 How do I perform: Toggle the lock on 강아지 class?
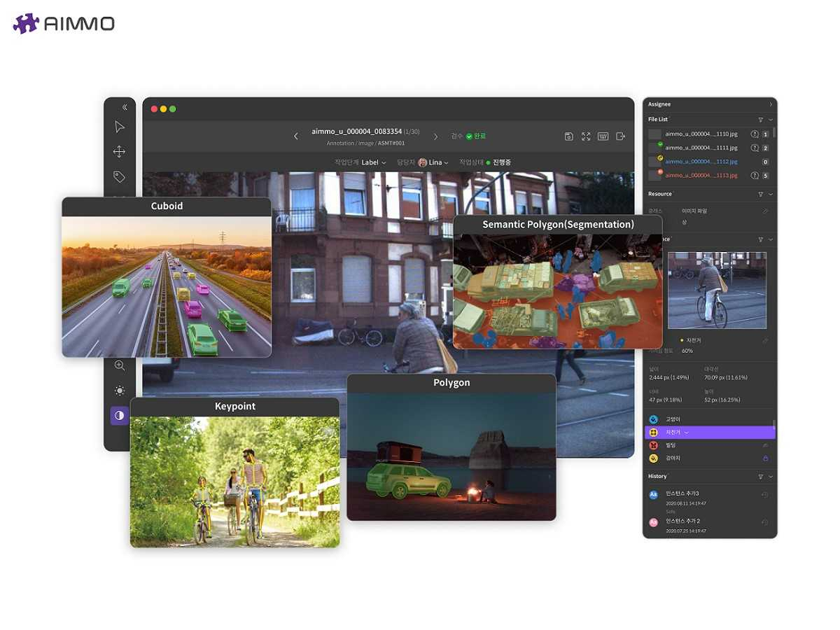pos(765,458)
